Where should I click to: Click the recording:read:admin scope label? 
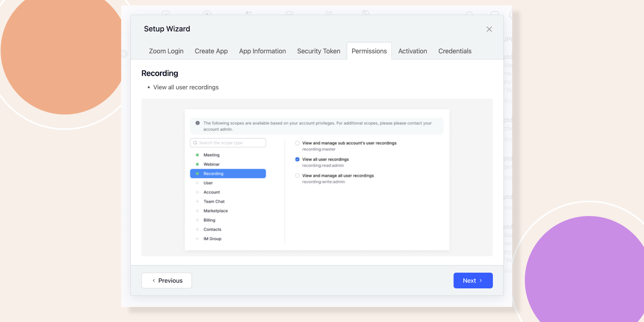323,165
